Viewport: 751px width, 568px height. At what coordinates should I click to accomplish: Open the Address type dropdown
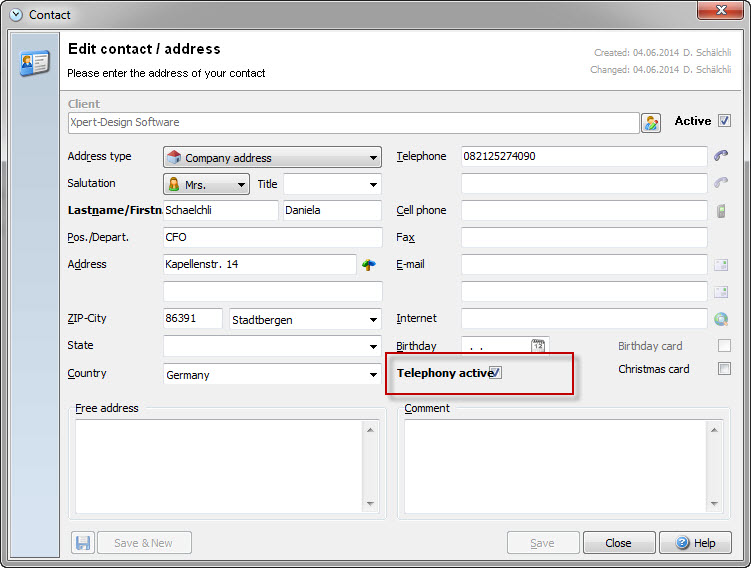tap(273, 158)
